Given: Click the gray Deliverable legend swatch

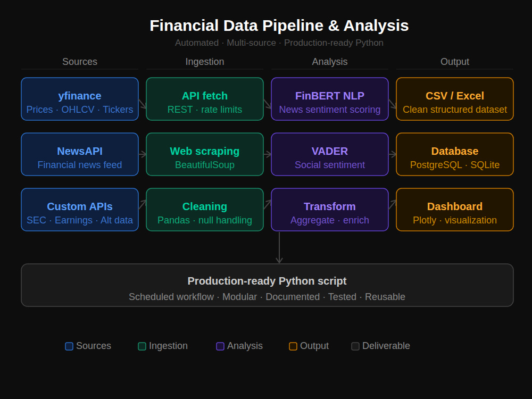Looking at the screenshot, I should 355,346.
